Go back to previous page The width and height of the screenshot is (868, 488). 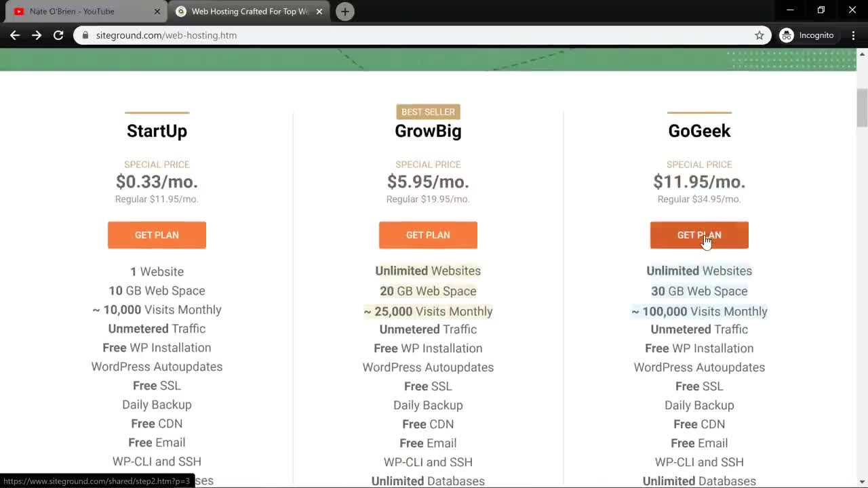pos(15,35)
